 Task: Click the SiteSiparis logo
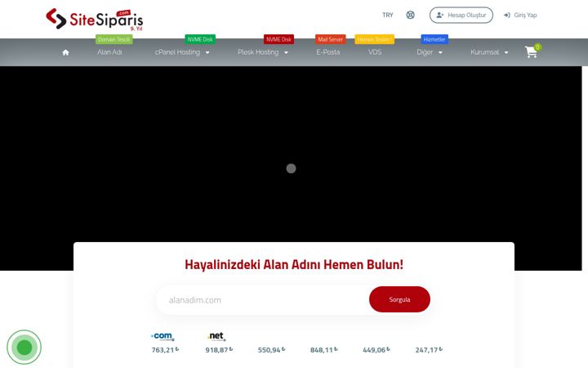(x=95, y=19)
